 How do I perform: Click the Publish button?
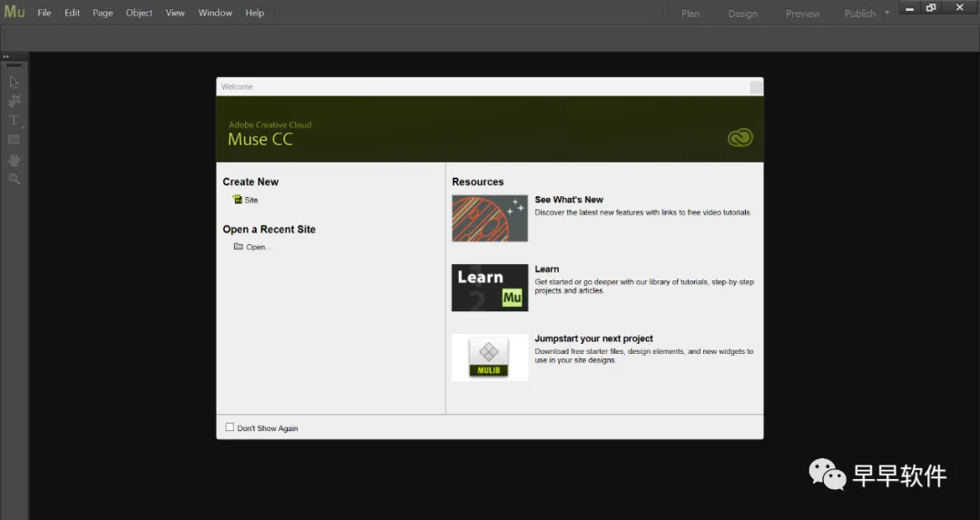pyautogui.click(x=860, y=13)
